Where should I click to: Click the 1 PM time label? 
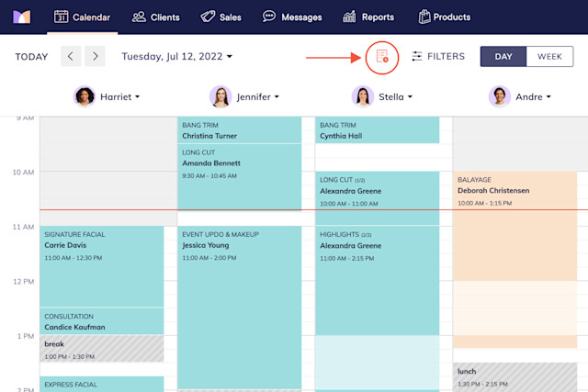pyautogui.click(x=26, y=337)
